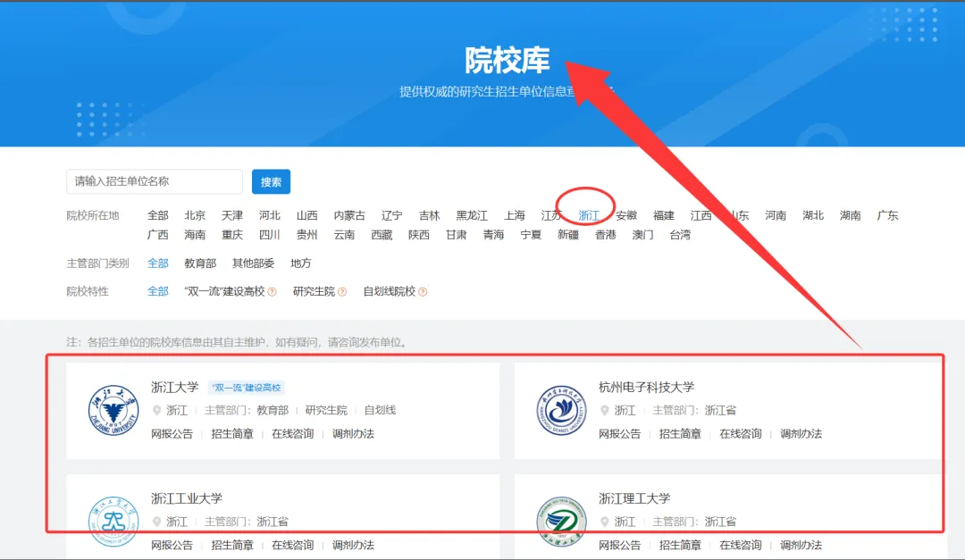
Task: Select 全部 in 院校特性 row
Action: pos(157,292)
